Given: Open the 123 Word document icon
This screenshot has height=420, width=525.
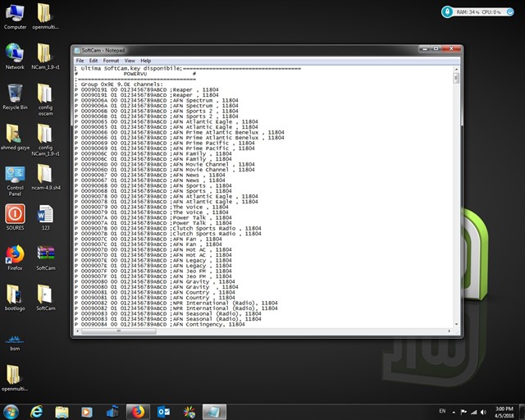Looking at the screenshot, I should click(45, 217).
